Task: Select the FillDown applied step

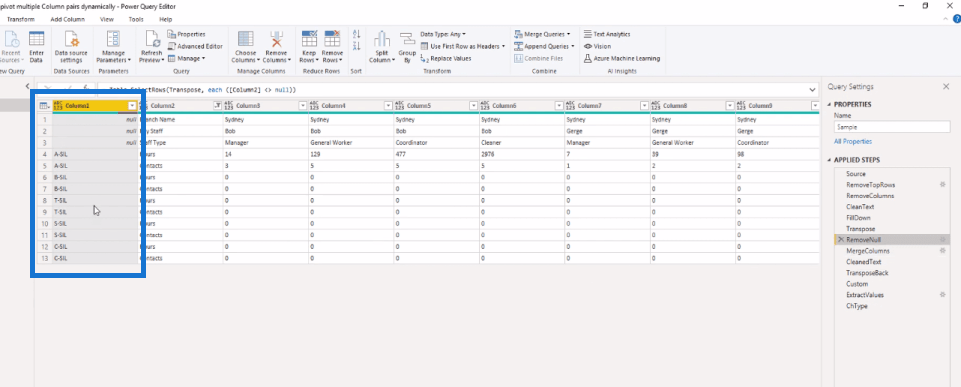Action: [x=858, y=218]
